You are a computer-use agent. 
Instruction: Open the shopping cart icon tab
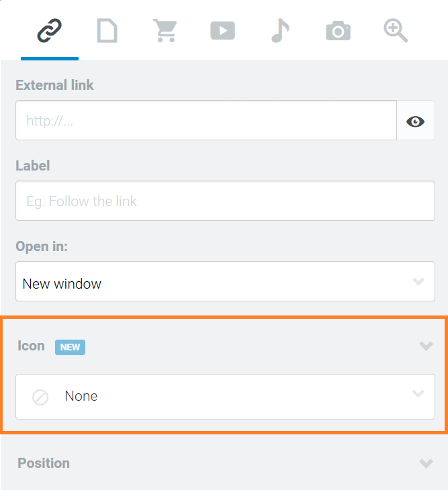coord(165,30)
